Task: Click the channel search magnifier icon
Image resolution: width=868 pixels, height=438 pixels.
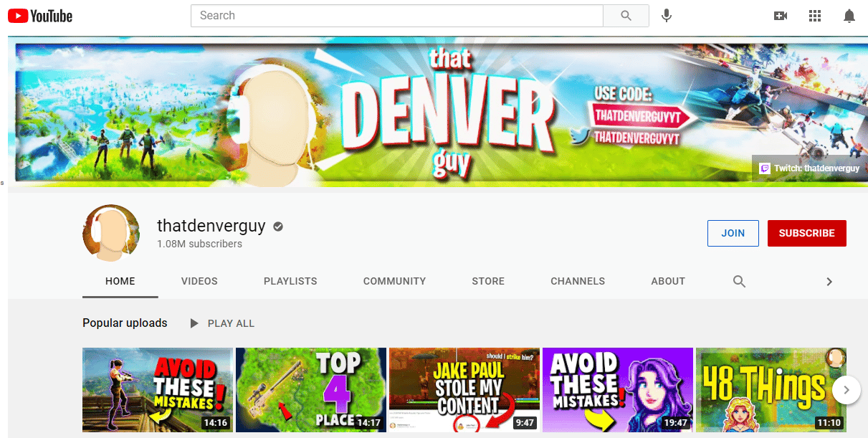Action: pos(739,281)
